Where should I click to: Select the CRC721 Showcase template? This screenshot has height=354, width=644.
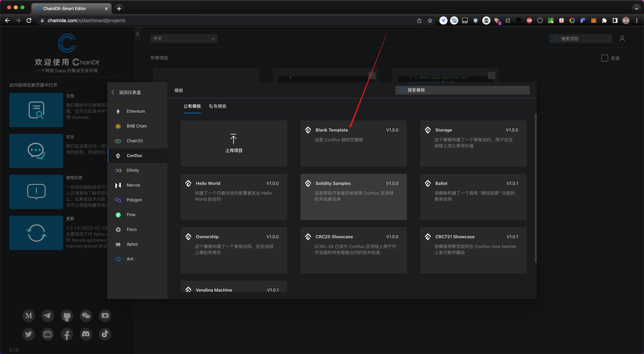pos(473,250)
